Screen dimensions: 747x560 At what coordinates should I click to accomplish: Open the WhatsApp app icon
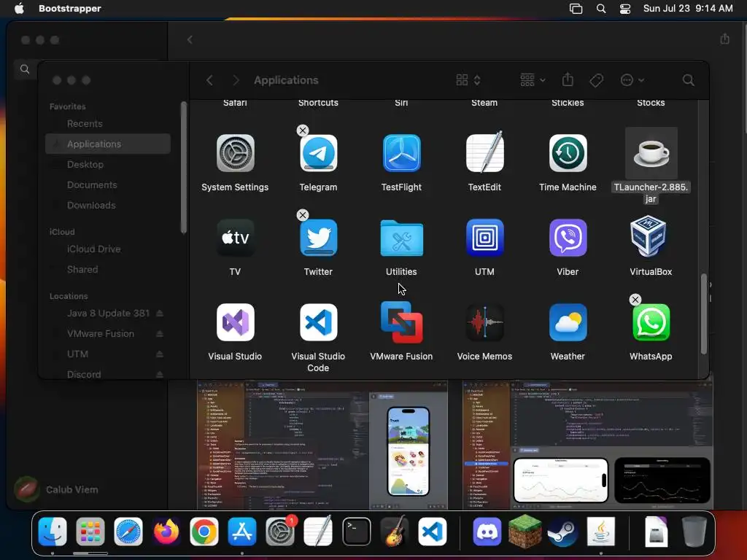click(x=651, y=322)
